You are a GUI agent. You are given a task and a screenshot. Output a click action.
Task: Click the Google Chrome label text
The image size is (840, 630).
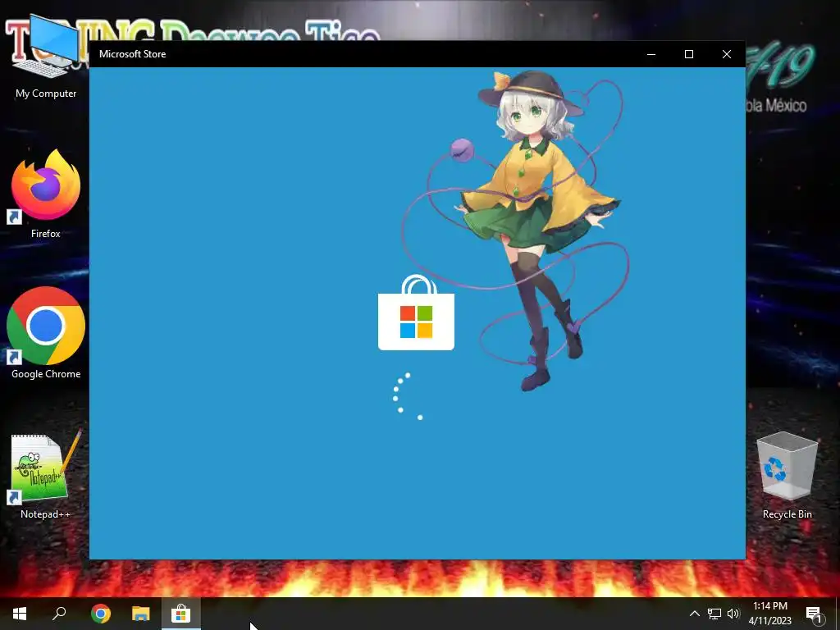pos(46,374)
